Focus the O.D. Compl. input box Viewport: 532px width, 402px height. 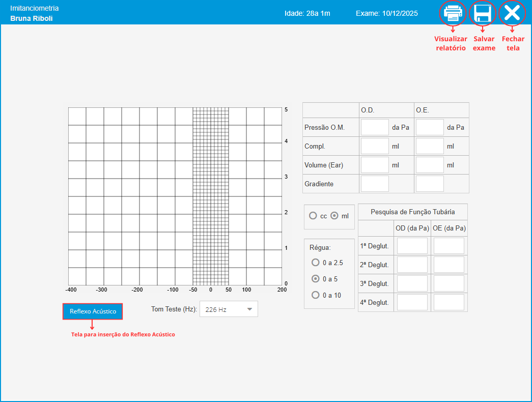[x=375, y=146]
